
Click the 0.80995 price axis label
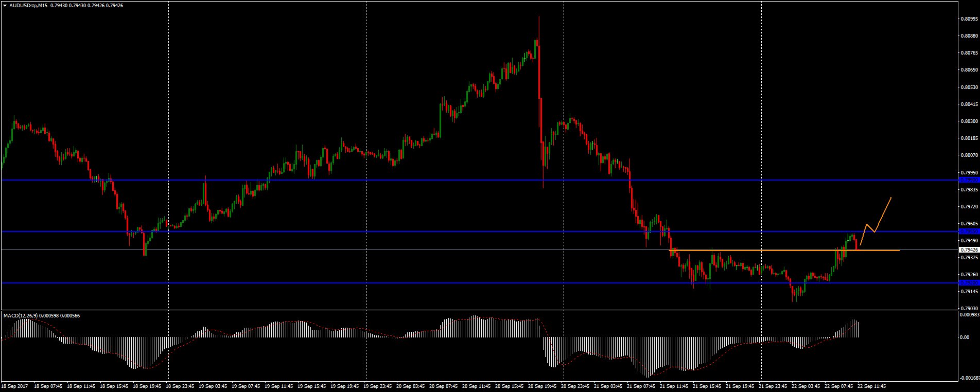coord(969,19)
